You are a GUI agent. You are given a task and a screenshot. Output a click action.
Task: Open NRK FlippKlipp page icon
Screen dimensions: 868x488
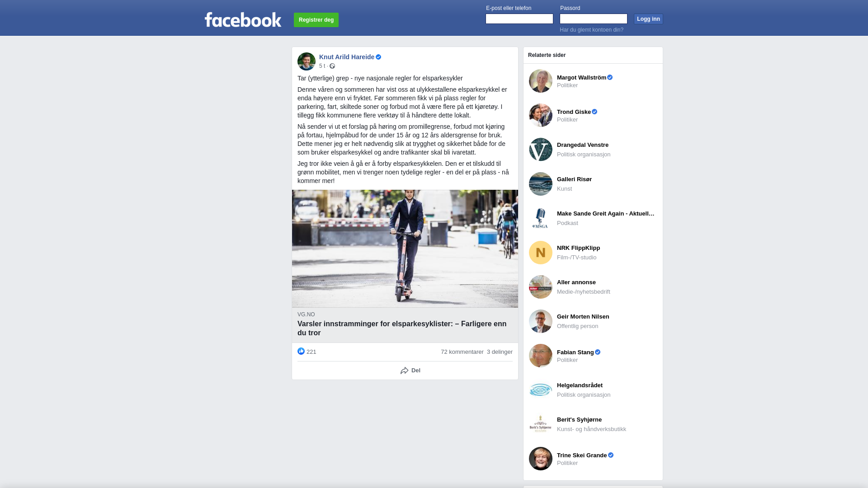tap(541, 253)
